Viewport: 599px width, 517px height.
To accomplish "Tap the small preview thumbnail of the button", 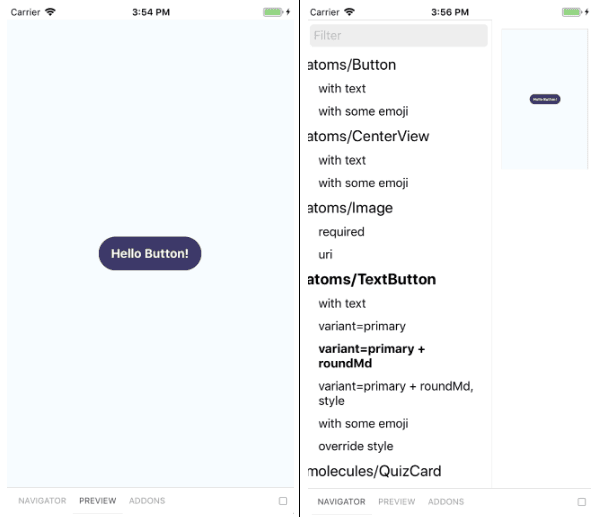I will [x=545, y=99].
